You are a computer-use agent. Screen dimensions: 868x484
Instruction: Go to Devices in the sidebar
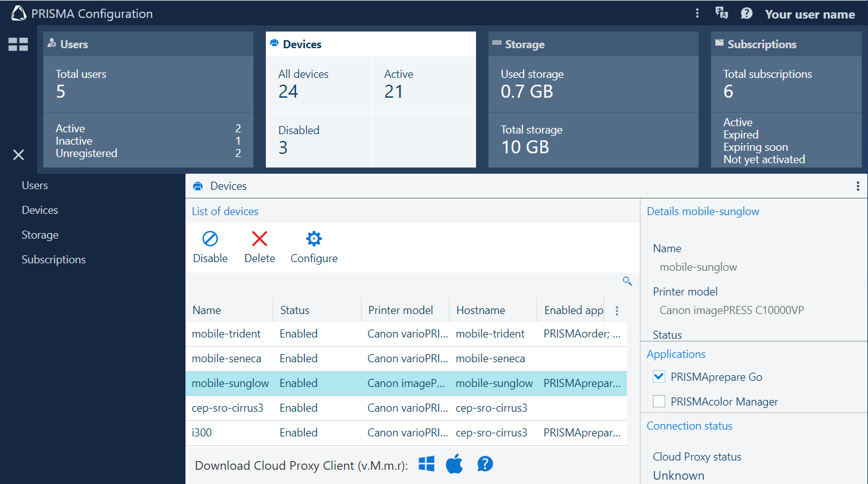(x=40, y=210)
